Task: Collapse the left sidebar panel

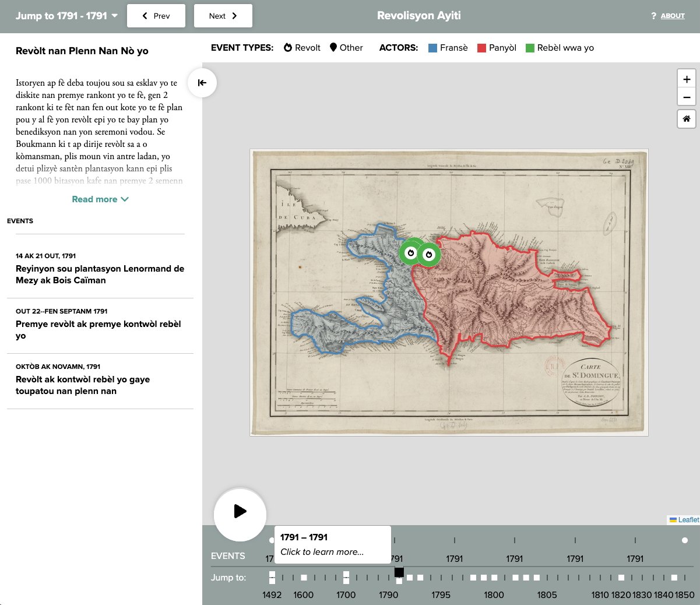Action: click(202, 83)
